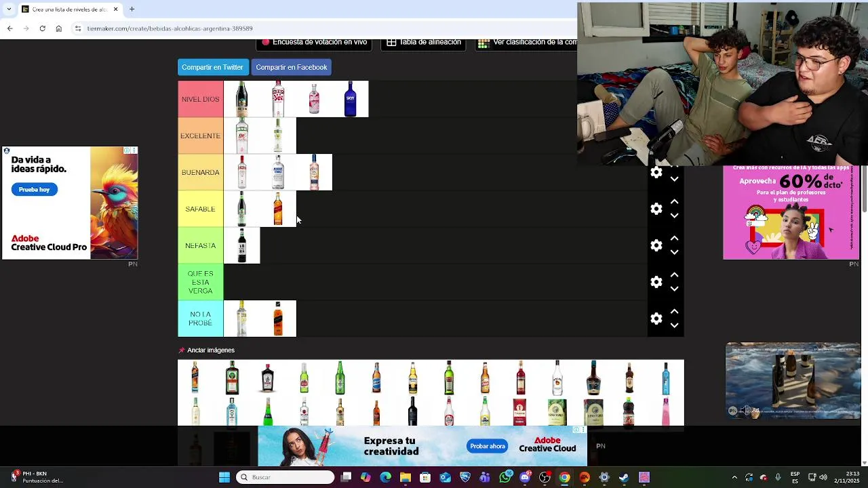Open Microsoft Store from taskbar
868x488 pixels.
click(x=425, y=477)
